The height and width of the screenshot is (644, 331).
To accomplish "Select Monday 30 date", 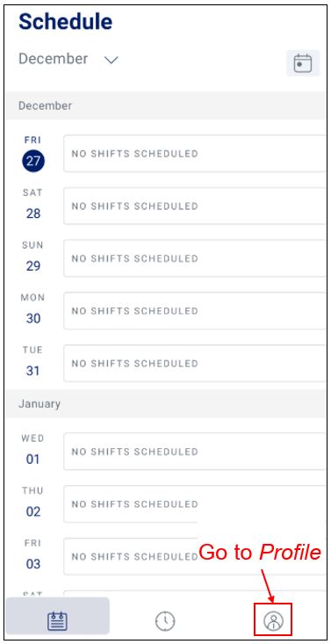I will point(33,318).
